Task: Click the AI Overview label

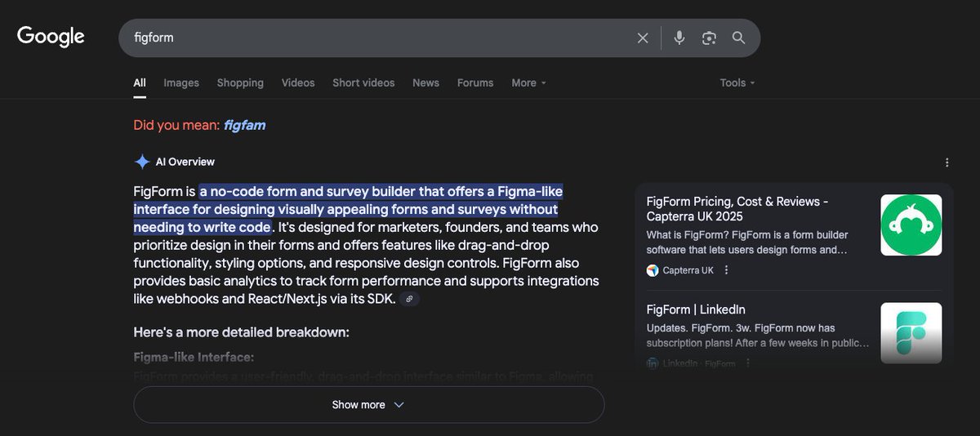Action: (x=185, y=162)
